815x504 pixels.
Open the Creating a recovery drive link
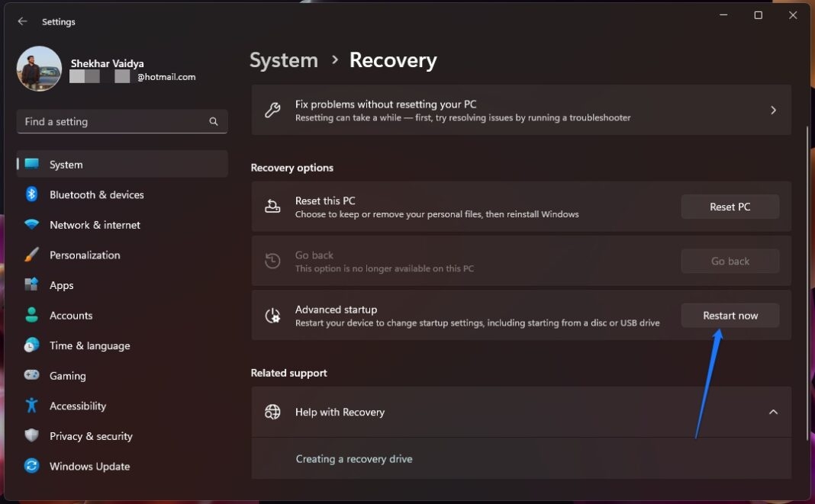point(354,458)
